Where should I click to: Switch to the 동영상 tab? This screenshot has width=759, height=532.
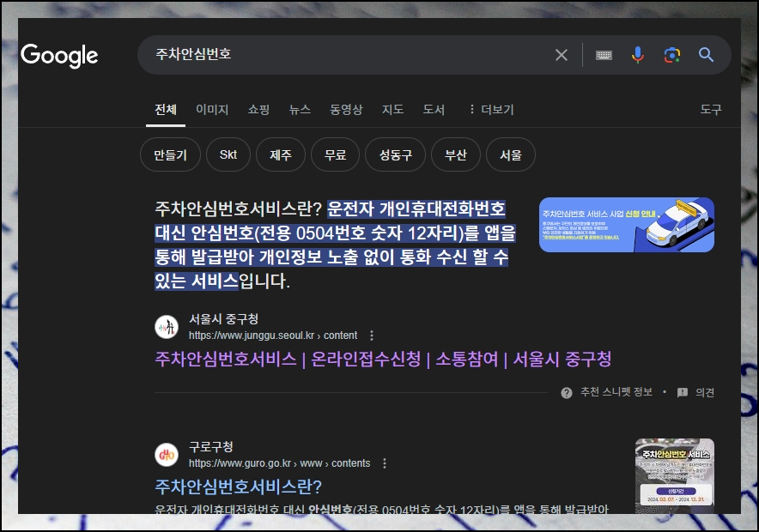coord(346,109)
